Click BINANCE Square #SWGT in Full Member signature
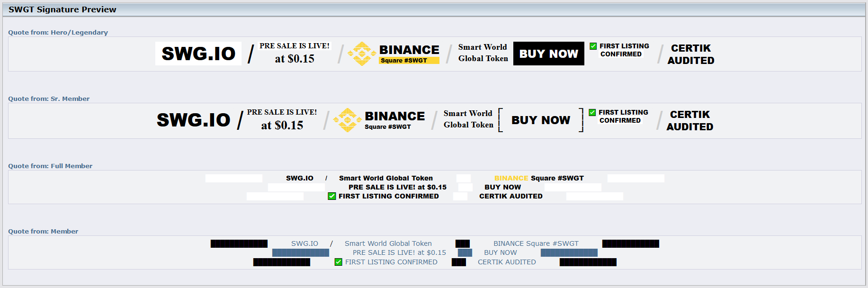The height and width of the screenshot is (288, 868). [x=539, y=178]
